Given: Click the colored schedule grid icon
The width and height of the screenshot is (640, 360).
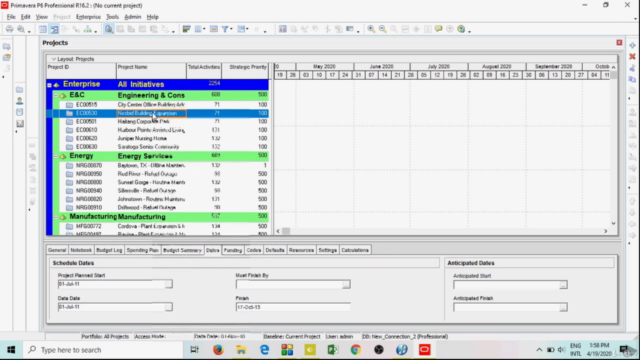Looking at the screenshot, I should pos(282,29).
